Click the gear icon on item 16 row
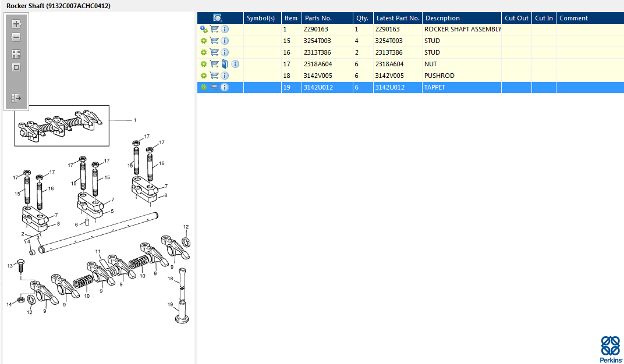This screenshot has width=624, height=364. click(204, 52)
